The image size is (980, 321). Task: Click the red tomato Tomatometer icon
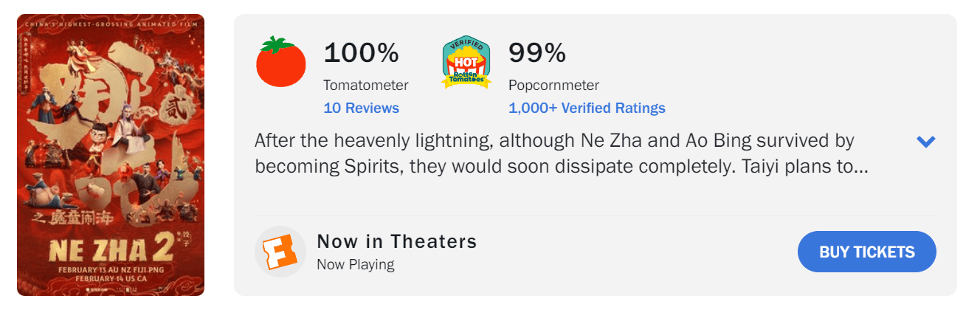(280, 62)
